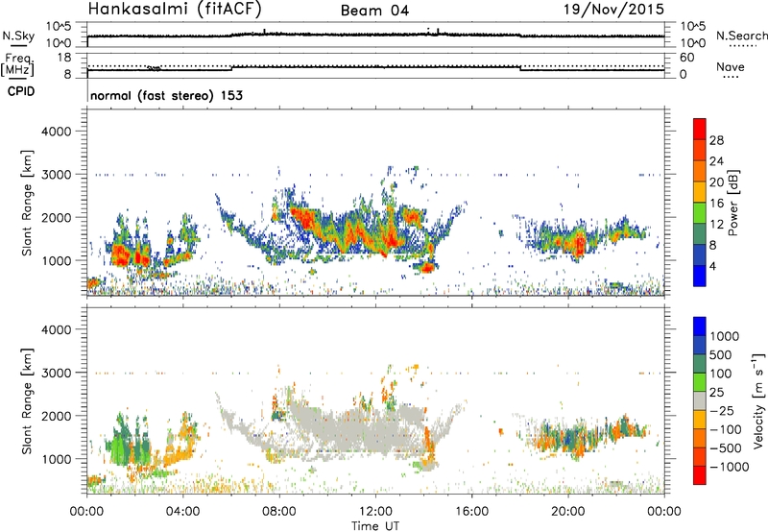Click the right '10^0' noise axis tick
This screenshot has width=768, height=532.
coord(693,43)
